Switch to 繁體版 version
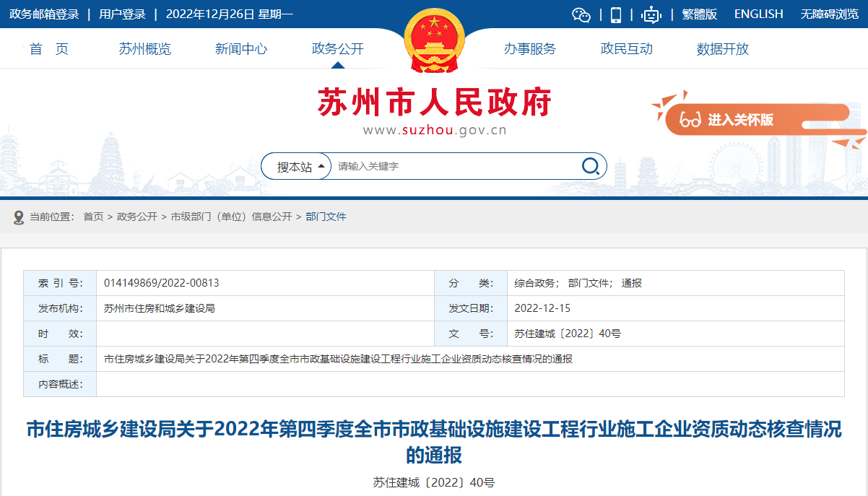The image size is (868, 496). tap(700, 14)
